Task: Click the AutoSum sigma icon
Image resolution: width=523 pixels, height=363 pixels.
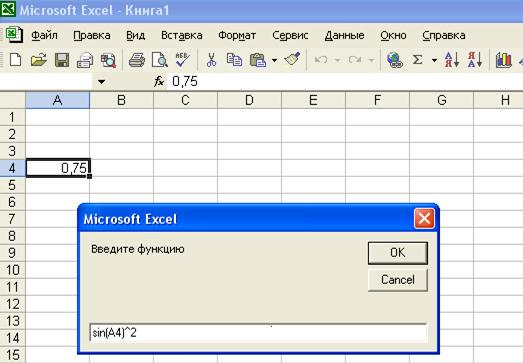Action: coord(418,60)
